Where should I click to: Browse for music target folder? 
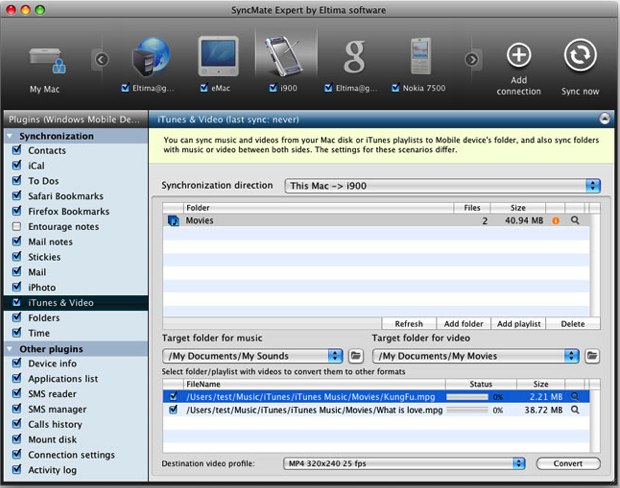coord(356,356)
